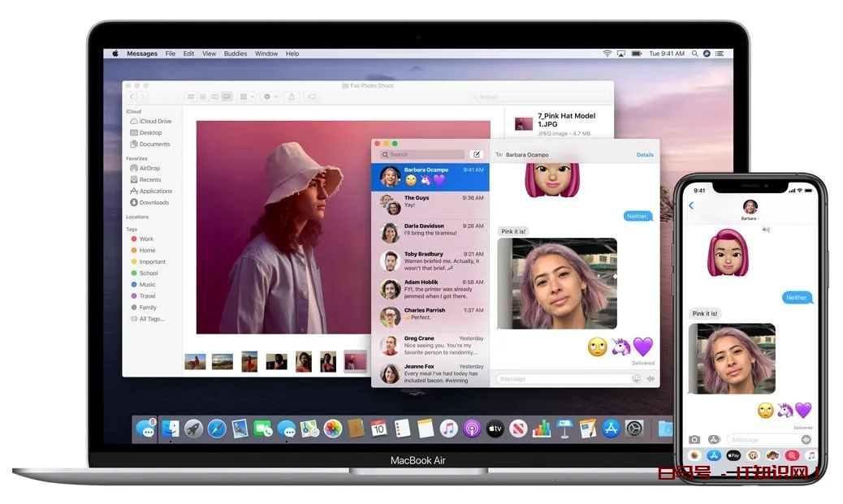This screenshot has height=504, width=843.
Task: Click the compose new message icon in Messages
Action: [477, 154]
